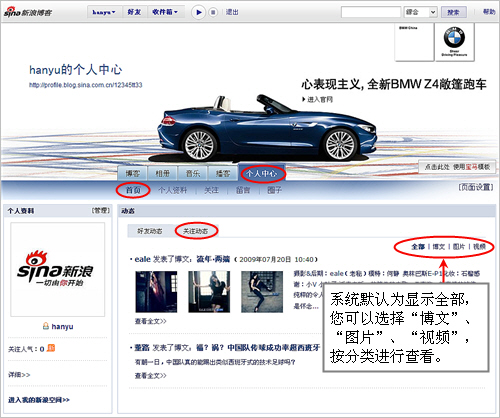Image resolution: width=500 pixels, height=418 pixels.
Task: Filter feed by 图片
Action: coord(459,246)
